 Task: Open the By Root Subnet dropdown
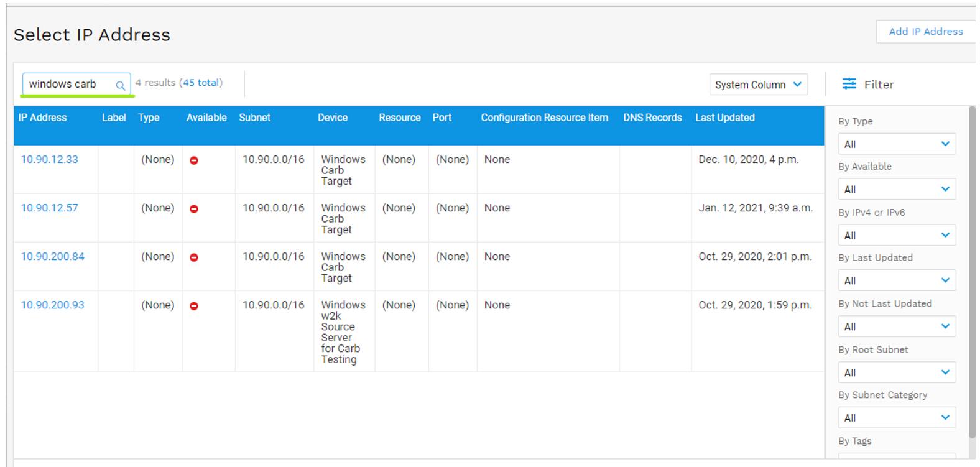point(896,373)
